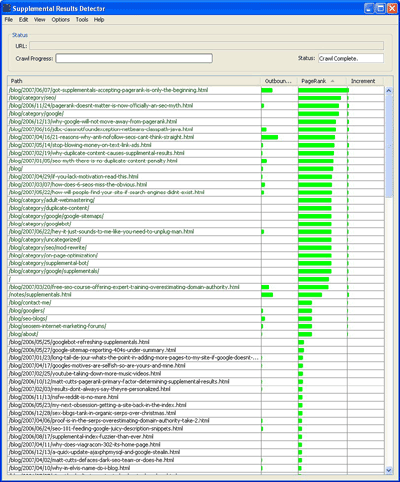This screenshot has height=482, width=400.
Task: Select row jdbc-classnotfoundexception-netbeans-classpath-java.html
Action: [196, 129]
